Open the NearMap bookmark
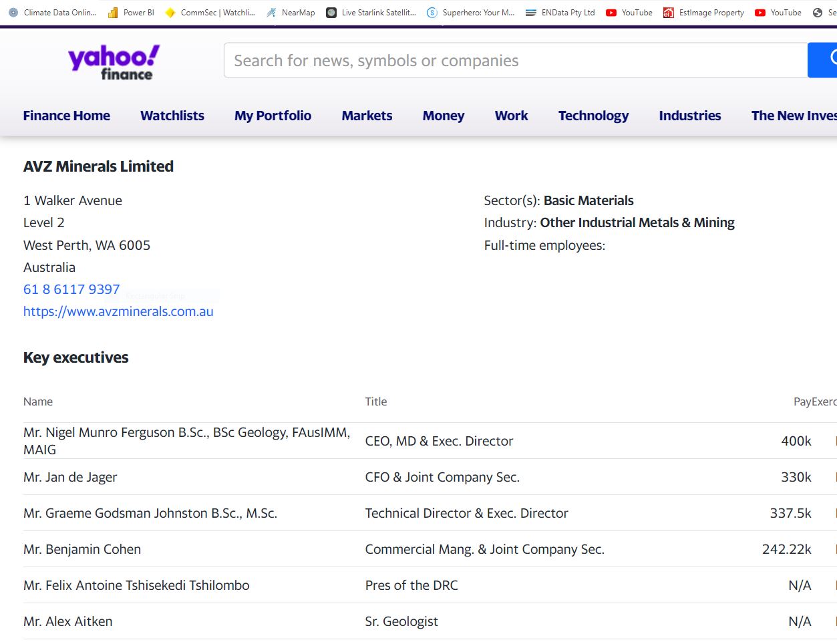This screenshot has width=837, height=644. pos(291,13)
